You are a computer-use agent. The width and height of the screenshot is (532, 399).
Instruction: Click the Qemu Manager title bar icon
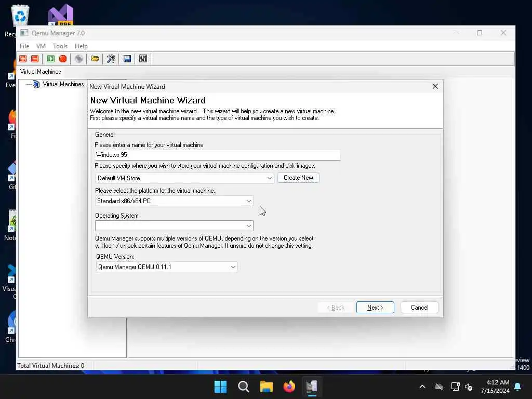coord(24,33)
